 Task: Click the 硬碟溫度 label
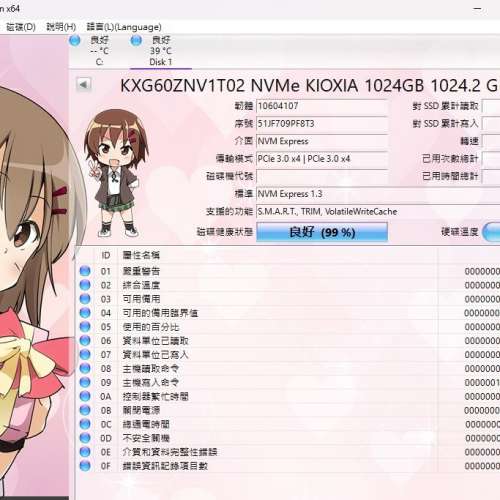[x=460, y=232]
